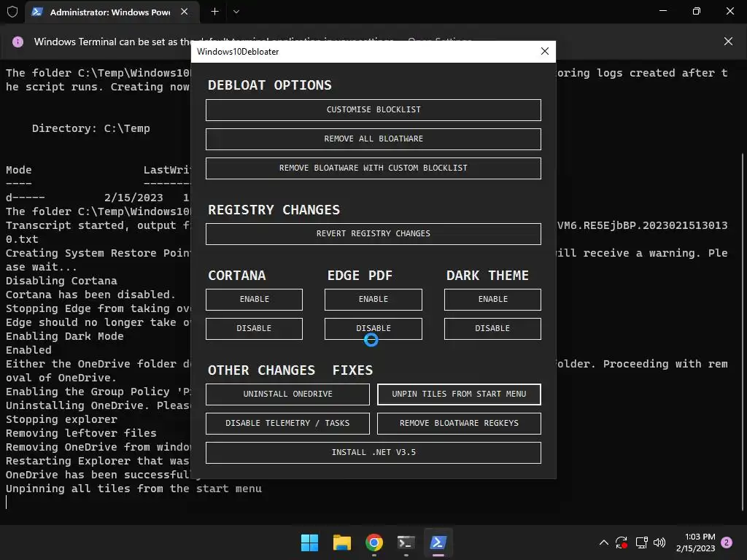Viewport: 747px width, 560px height.
Task: Click the sync update tray icon
Action: [x=622, y=542]
